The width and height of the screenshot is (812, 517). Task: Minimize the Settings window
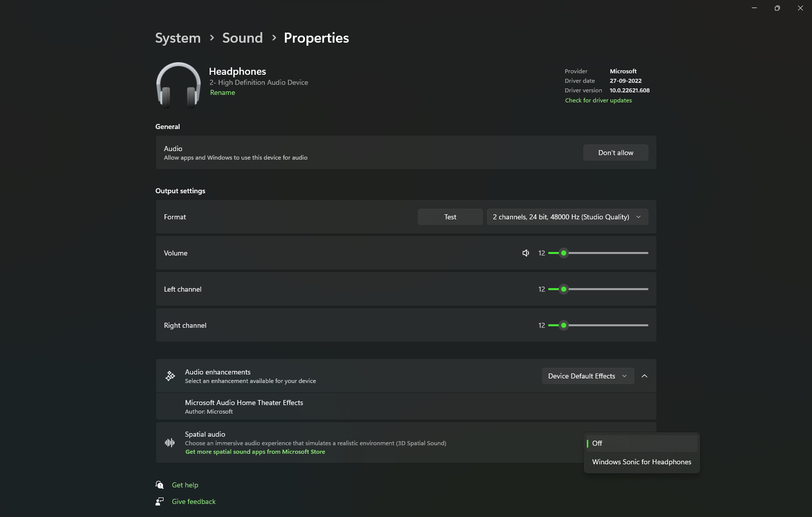[754, 8]
